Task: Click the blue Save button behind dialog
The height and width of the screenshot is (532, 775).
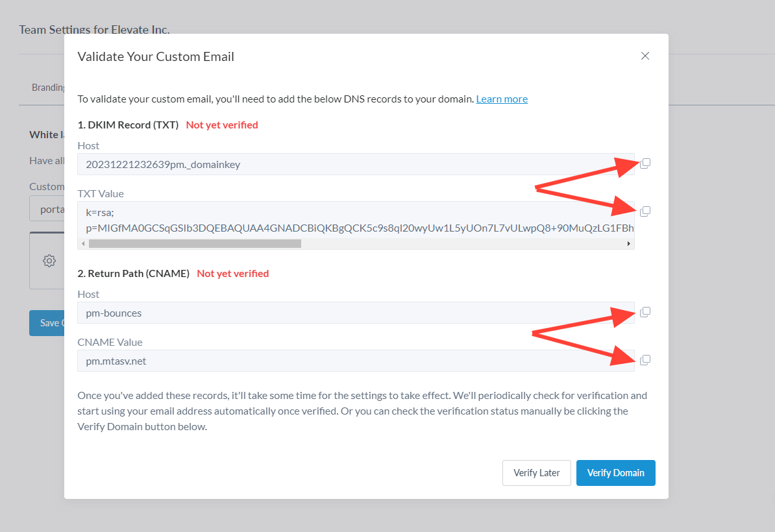Action: tap(47, 323)
